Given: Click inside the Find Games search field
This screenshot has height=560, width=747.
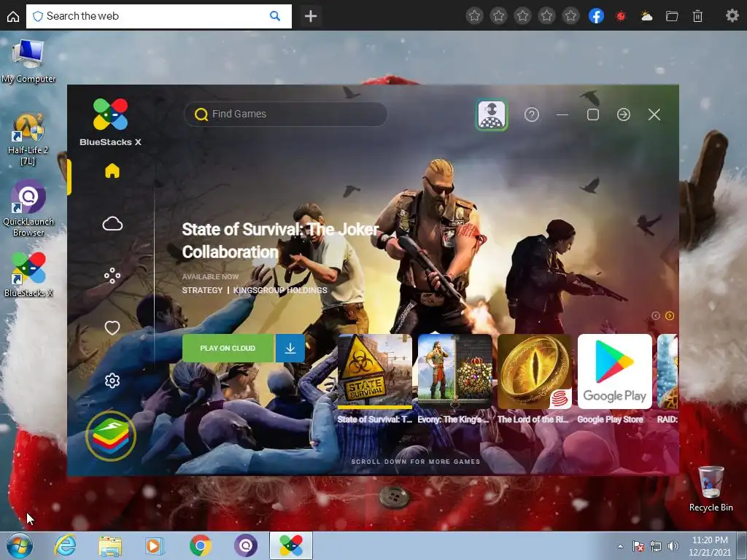Looking at the screenshot, I should pos(286,114).
